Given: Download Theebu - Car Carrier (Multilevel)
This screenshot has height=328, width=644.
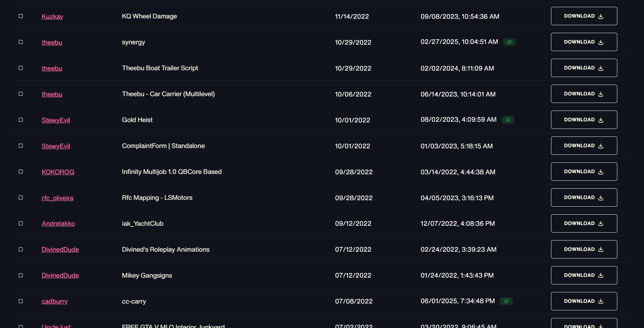Looking at the screenshot, I should [584, 94].
